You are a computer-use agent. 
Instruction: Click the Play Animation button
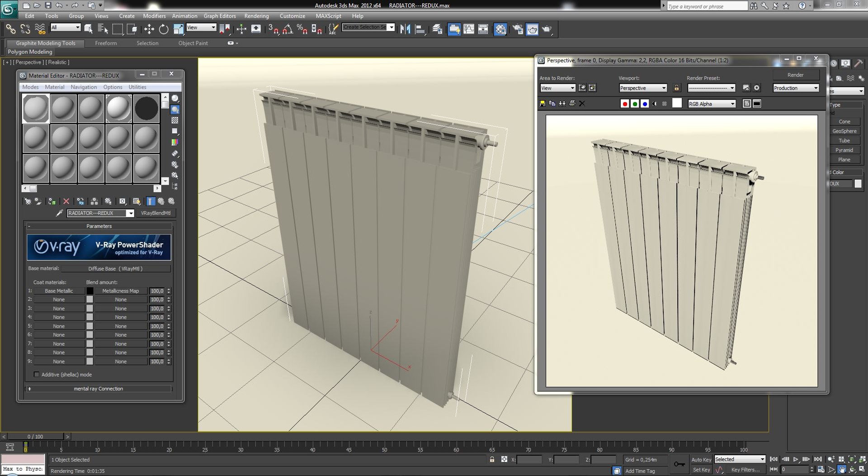[796, 459]
